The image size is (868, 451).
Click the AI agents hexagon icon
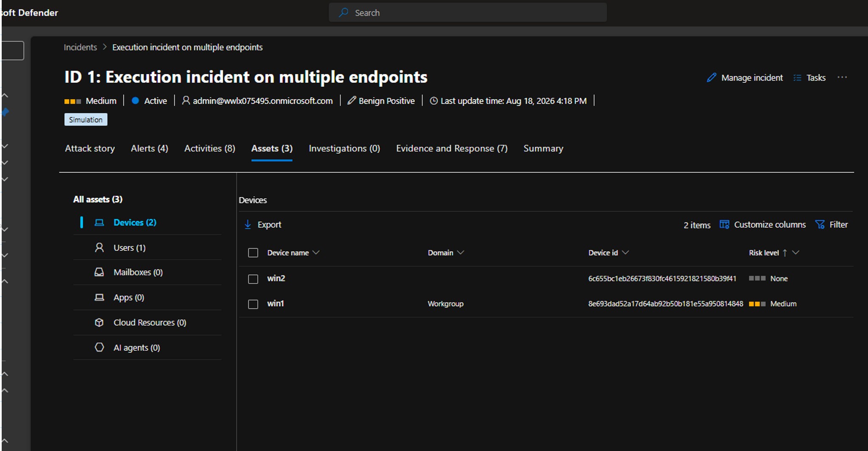pyautogui.click(x=99, y=347)
